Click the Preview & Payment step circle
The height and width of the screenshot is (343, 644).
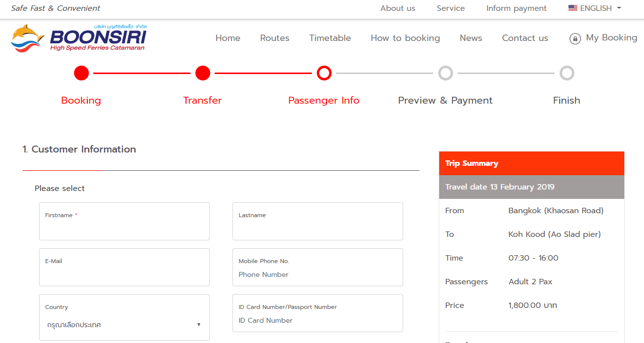tap(445, 73)
